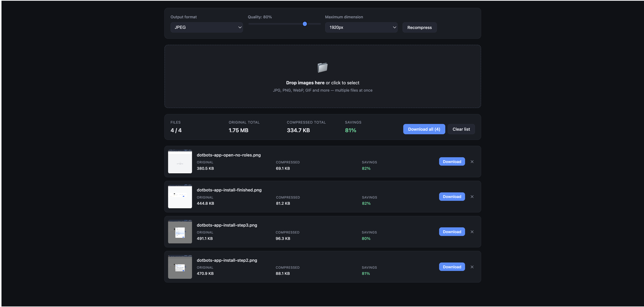The image size is (644, 307).
Task: Click original size '470.9 KB'
Action: [x=205, y=274]
